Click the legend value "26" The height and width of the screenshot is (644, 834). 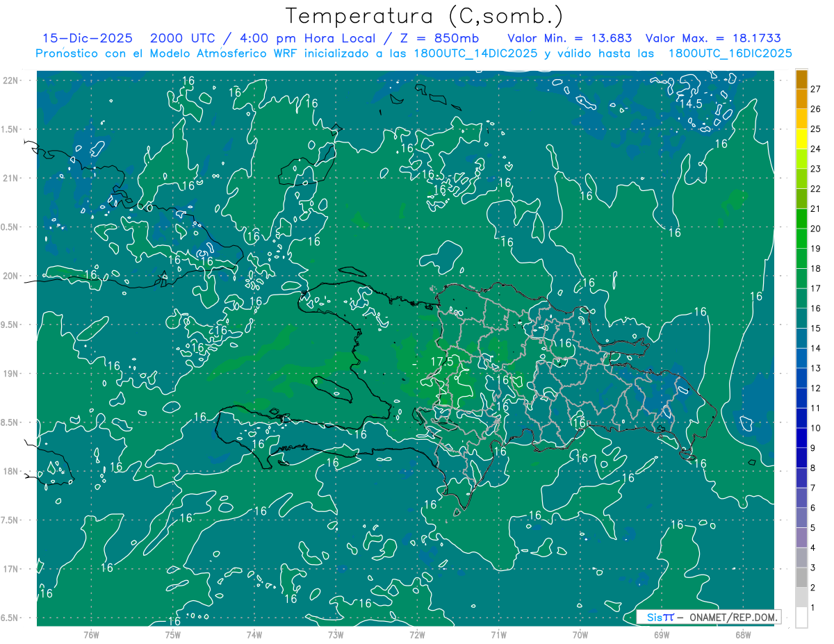point(816,109)
